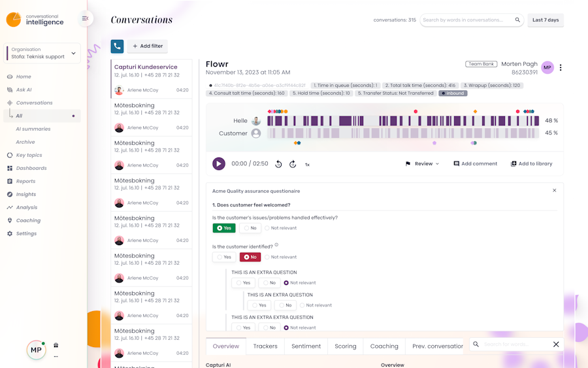Viewport: 588px width, 368px height.
Task: Collapse the sidebar with the menu toggle icon
Action: click(x=85, y=18)
